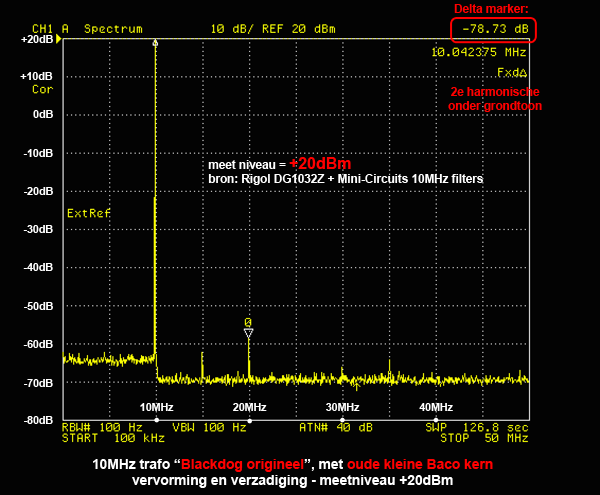This screenshot has width=600, height=495.
Task: Click the "2e harmonische onder grondtoon" note
Action: (495, 99)
